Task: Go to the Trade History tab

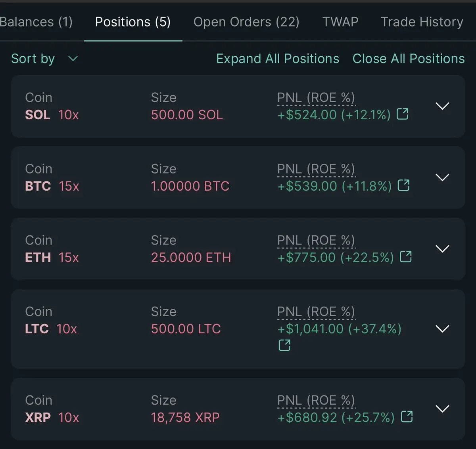Action: [422, 22]
